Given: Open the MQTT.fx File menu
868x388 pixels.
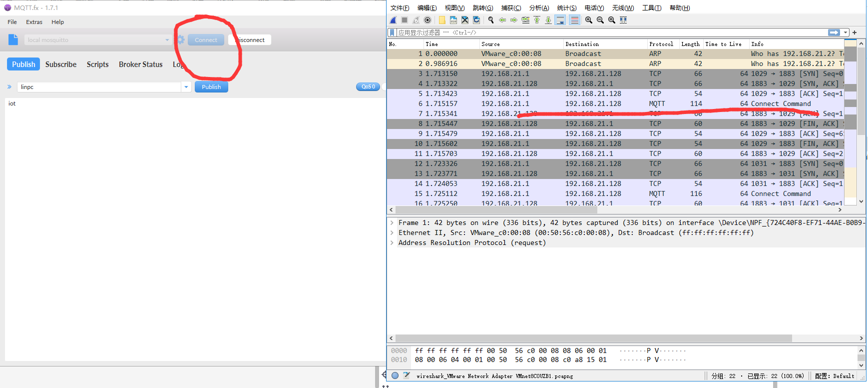Looking at the screenshot, I should [12, 22].
